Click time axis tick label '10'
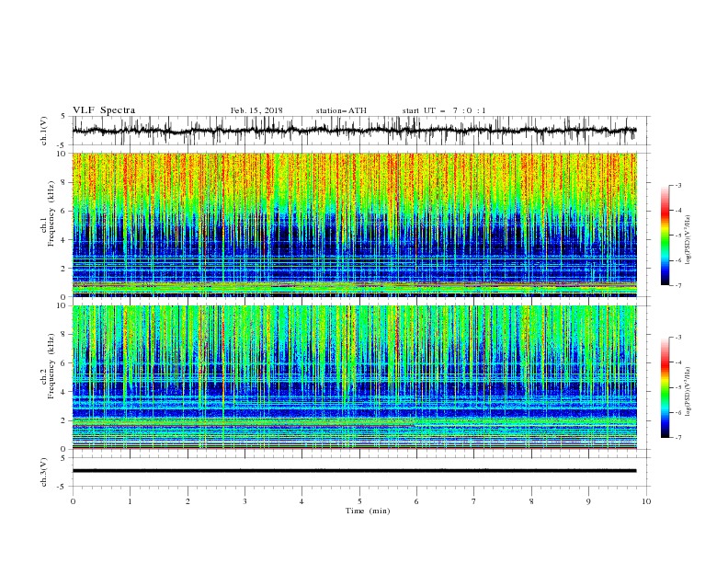The height and width of the screenshot is (563, 728). [x=646, y=501]
